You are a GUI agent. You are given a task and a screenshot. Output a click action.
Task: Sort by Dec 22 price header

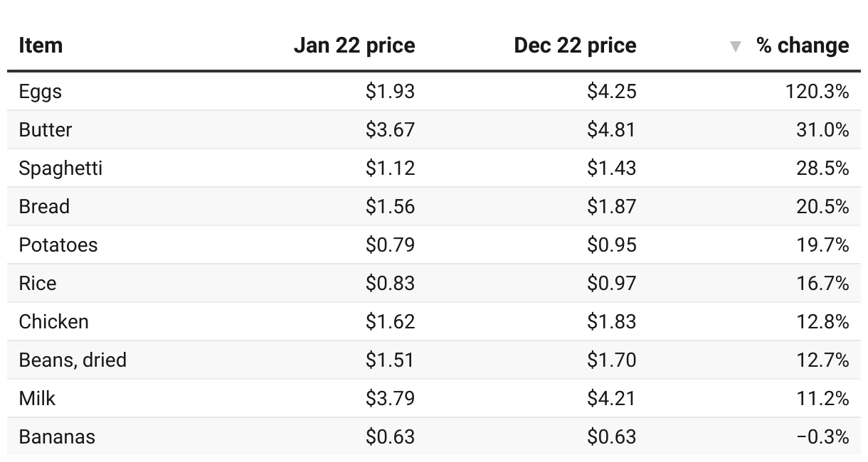click(575, 45)
